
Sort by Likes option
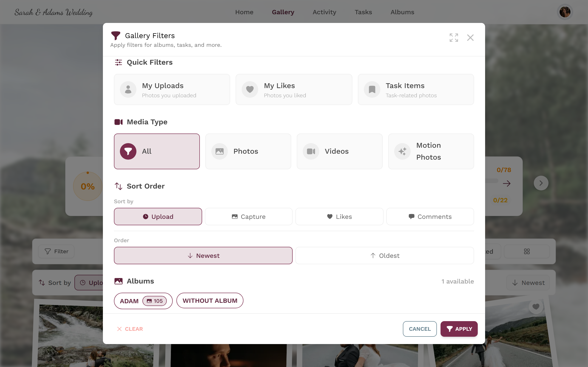click(339, 217)
